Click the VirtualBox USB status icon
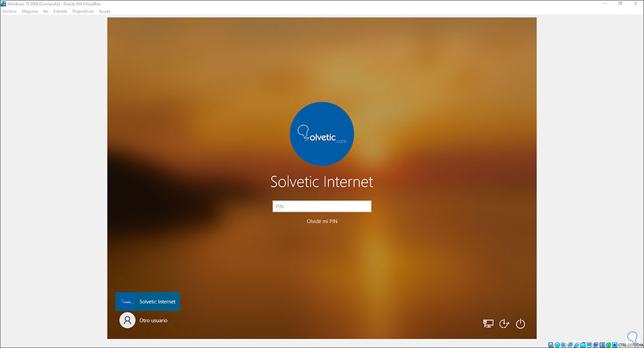644x348 pixels. 576,345
